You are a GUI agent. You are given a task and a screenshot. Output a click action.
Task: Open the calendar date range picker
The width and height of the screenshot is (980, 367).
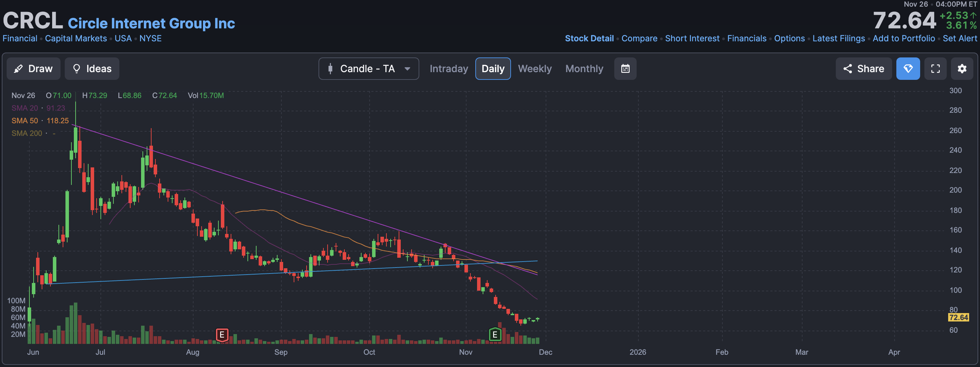click(625, 69)
